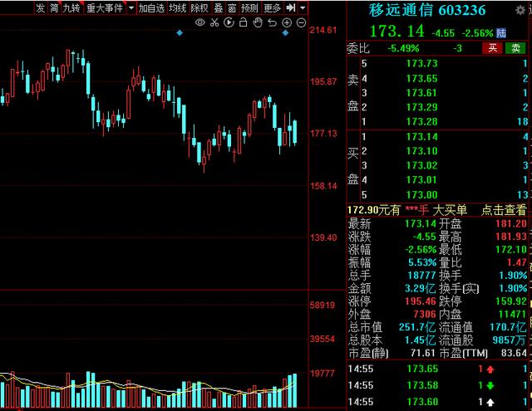Click the red up arrow on 173.65 trade
The width and height of the screenshot is (532, 411).
pyautogui.click(x=490, y=369)
